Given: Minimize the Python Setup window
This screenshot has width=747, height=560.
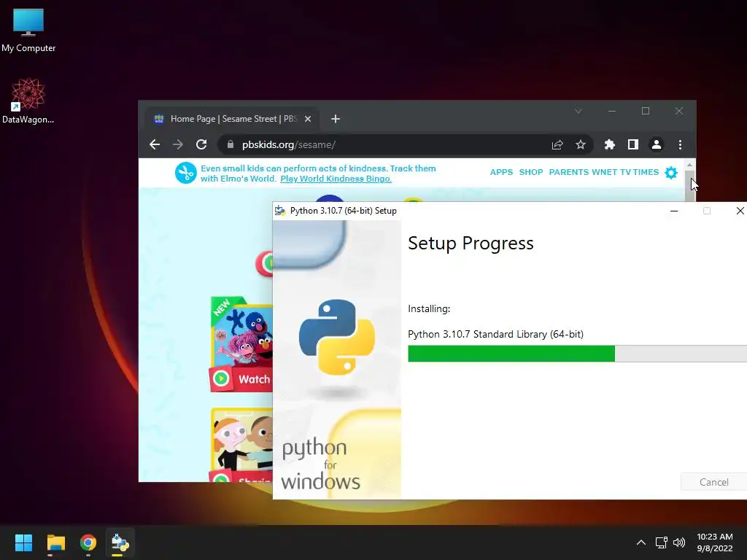Looking at the screenshot, I should pyautogui.click(x=673, y=211).
